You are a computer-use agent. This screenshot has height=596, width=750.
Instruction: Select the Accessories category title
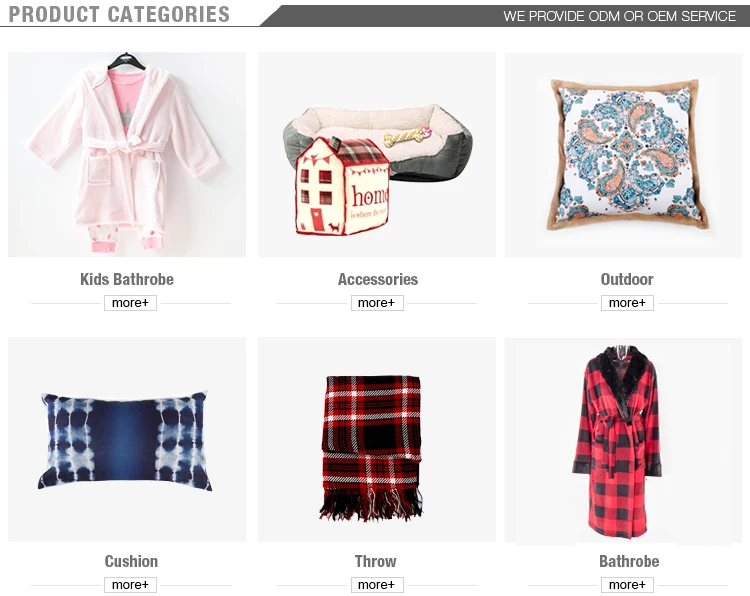coord(378,279)
